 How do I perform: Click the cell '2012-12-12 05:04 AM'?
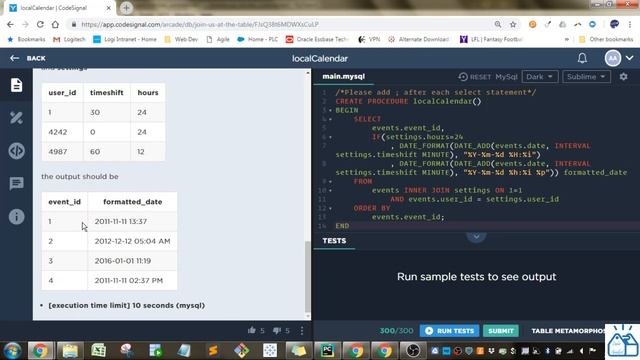coord(132,241)
